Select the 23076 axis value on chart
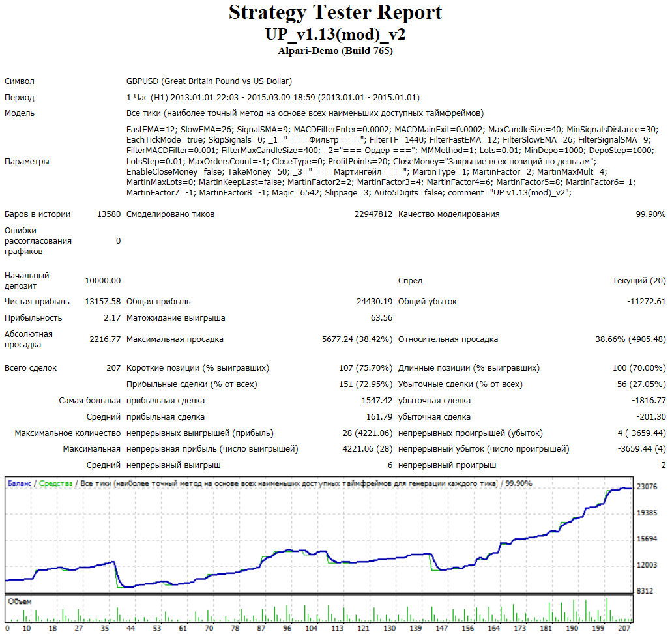Screen dimensions: 672x634 [x=647, y=487]
